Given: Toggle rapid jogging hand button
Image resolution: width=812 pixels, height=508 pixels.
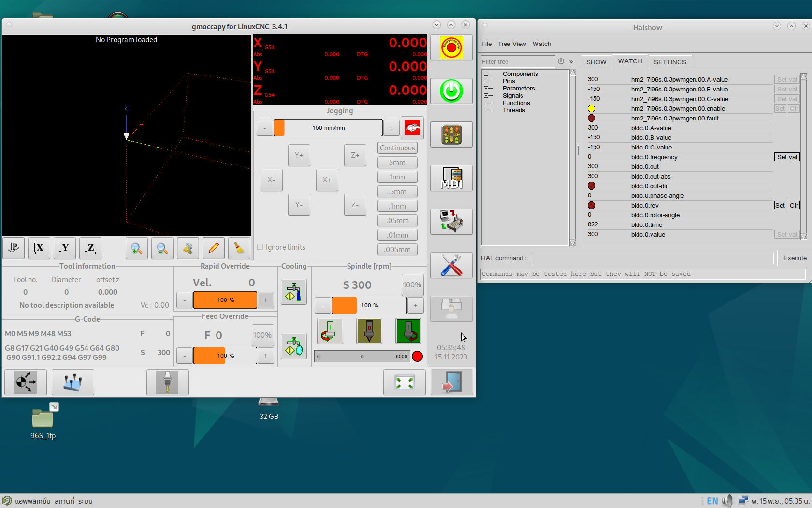Looking at the screenshot, I should point(412,128).
